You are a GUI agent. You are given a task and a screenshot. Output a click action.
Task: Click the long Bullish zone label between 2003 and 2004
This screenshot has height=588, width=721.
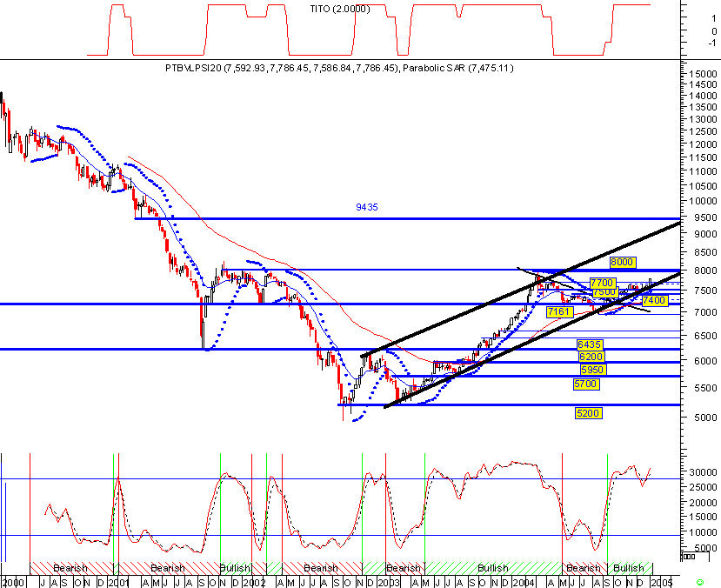point(493,568)
